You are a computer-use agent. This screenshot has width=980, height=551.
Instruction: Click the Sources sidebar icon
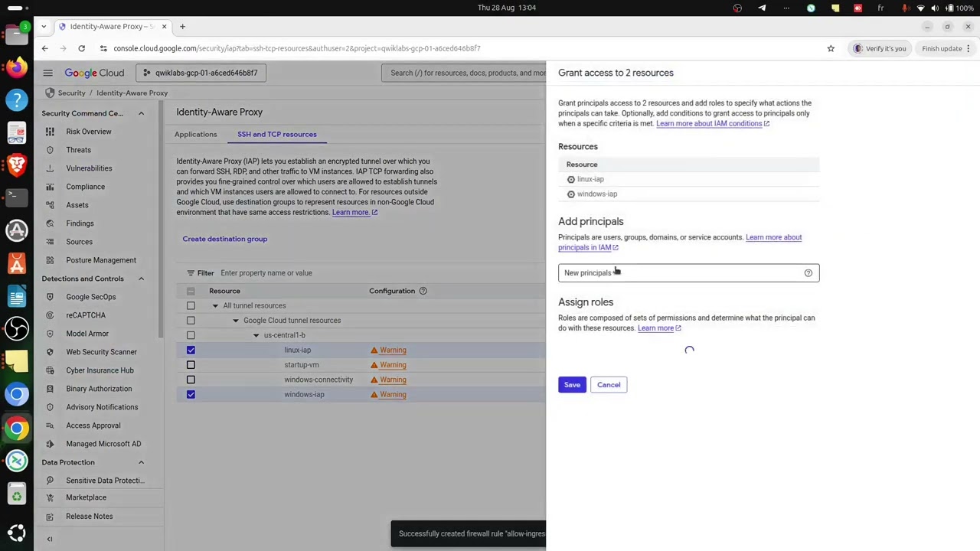[x=50, y=242]
